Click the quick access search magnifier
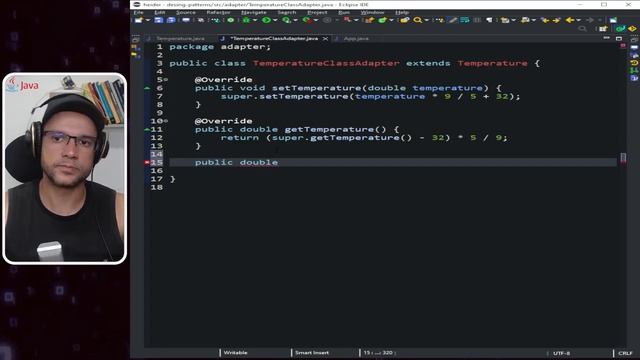This screenshot has width=640, height=360. tap(582, 29)
